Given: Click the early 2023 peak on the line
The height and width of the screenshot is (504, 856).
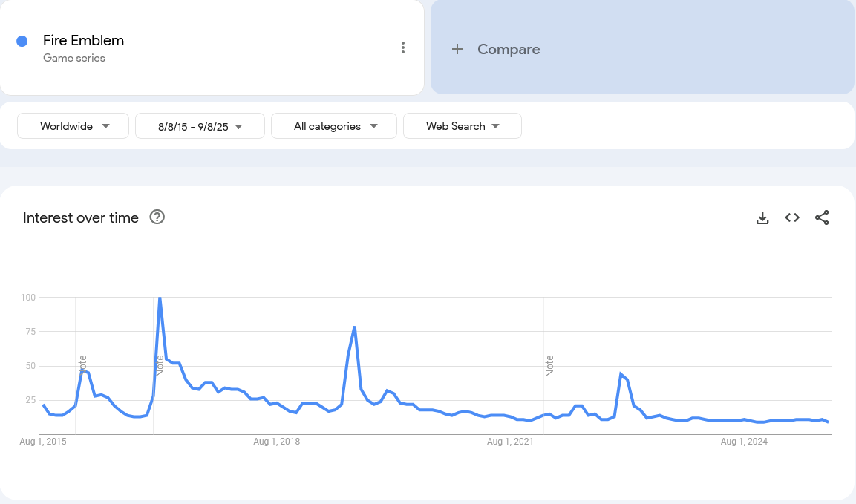Looking at the screenshot, I should click(x=621, y=374).
